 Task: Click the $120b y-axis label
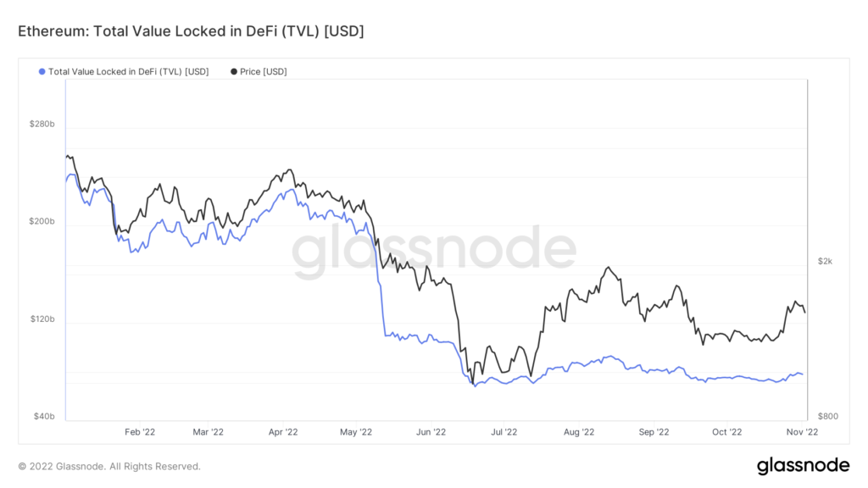42,319
